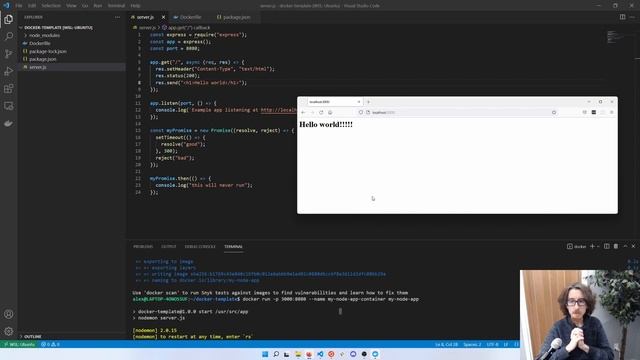Click the Hello world!!!!! heading in browser
The width and height of the screenshot is (640, 360).
pos(326,124)
